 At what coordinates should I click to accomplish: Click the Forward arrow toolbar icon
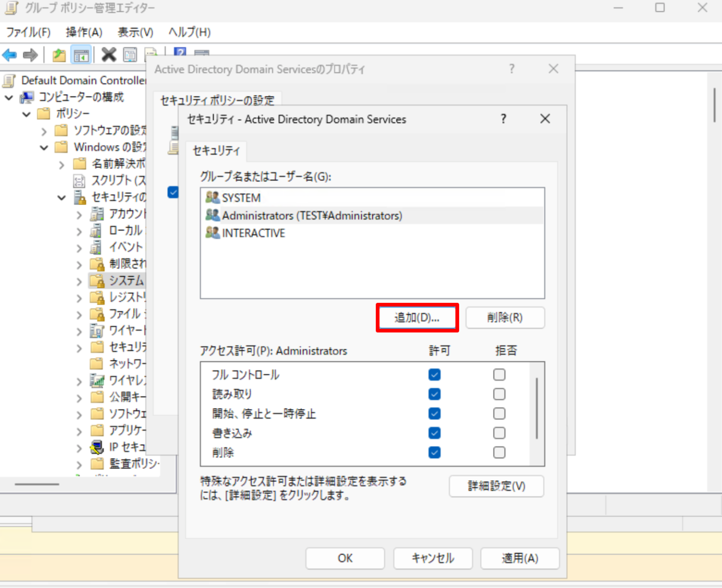coord(30,55)
